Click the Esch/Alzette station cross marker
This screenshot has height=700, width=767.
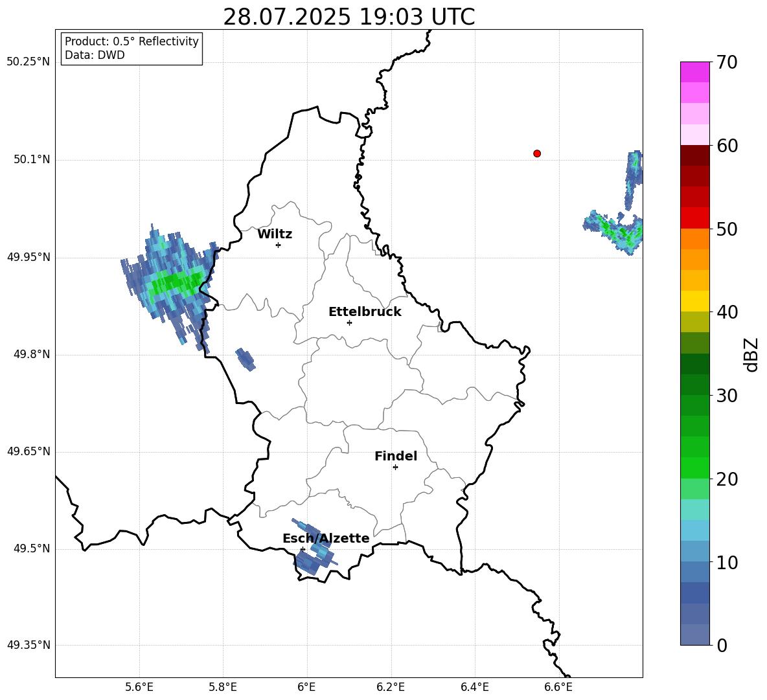click(x=303, y=549)
